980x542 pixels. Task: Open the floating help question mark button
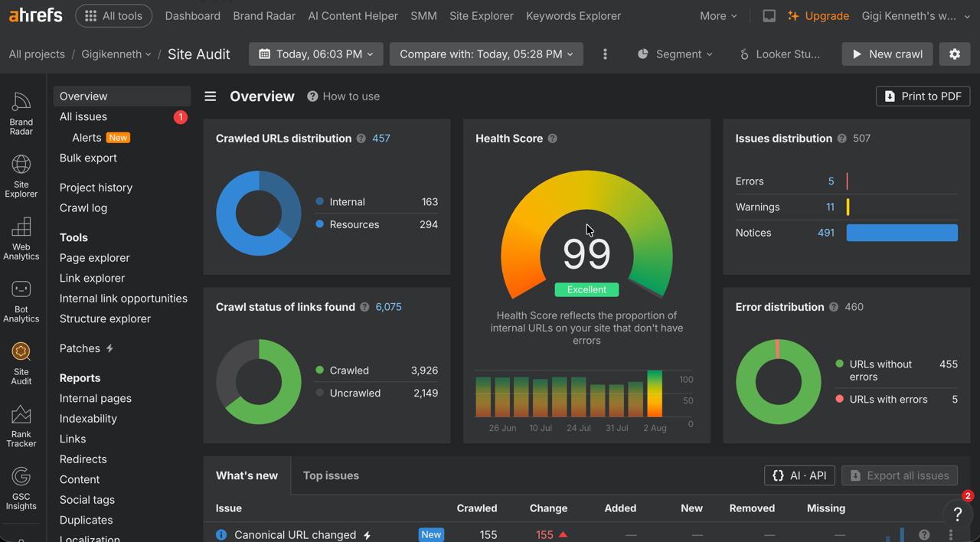(x=957, y=514)
